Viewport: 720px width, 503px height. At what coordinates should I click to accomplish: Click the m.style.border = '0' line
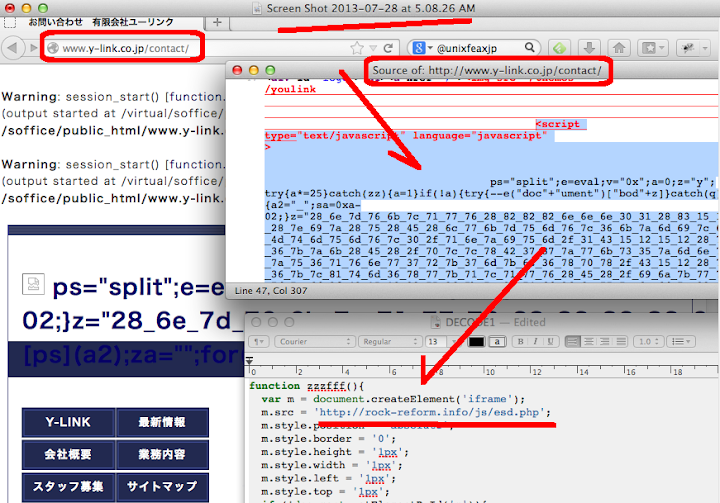[328, 439]
